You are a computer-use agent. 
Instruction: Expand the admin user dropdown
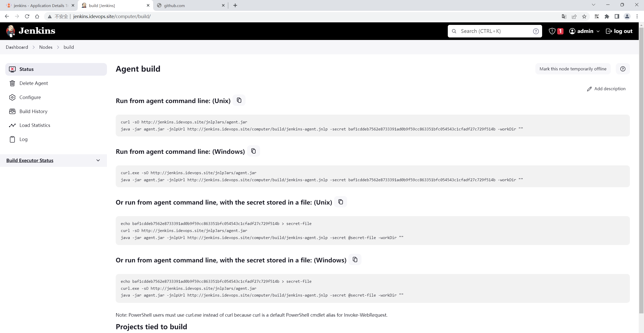598,31
